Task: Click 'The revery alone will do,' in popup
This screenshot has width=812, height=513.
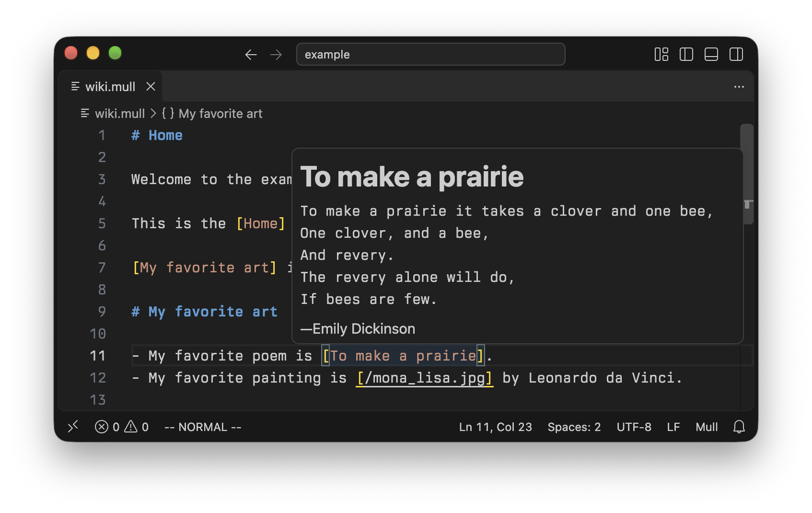Action: (407, 277)
